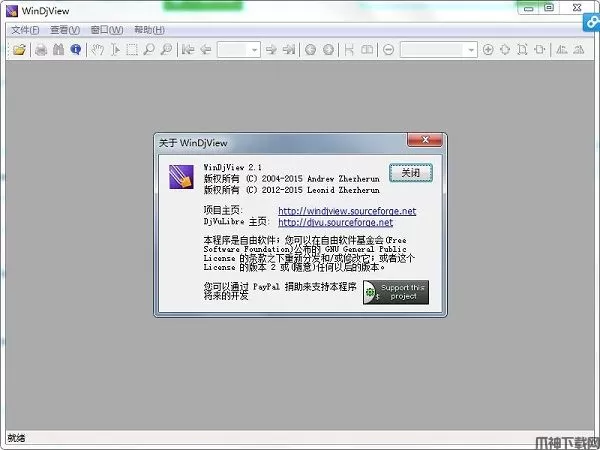Click the WinDjView purple logo in dialog

pos(181,177)
